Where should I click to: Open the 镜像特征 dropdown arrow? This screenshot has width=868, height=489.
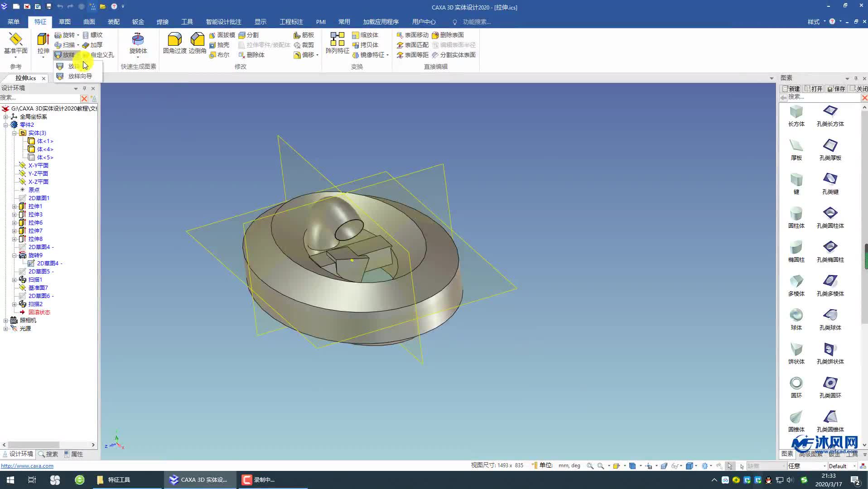387,55
